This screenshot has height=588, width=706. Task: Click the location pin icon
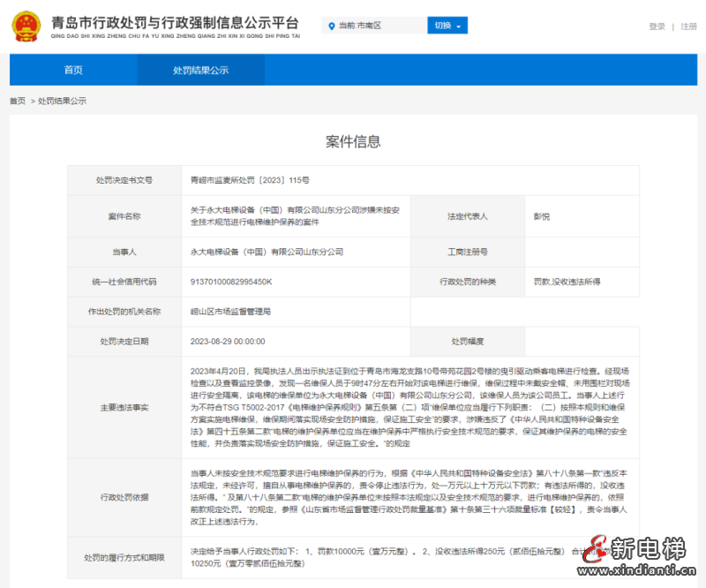pos(331,26)
